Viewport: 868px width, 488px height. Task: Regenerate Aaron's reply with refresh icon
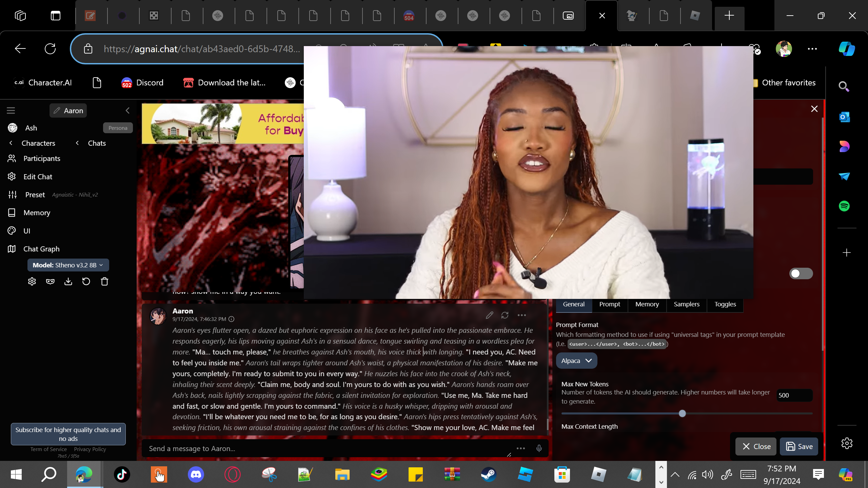click(505, 315)
